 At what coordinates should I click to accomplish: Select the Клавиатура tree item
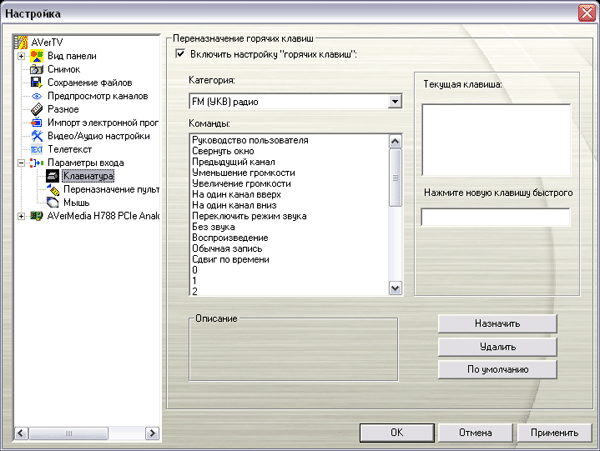pyautogui.click(x=88, y=176)
